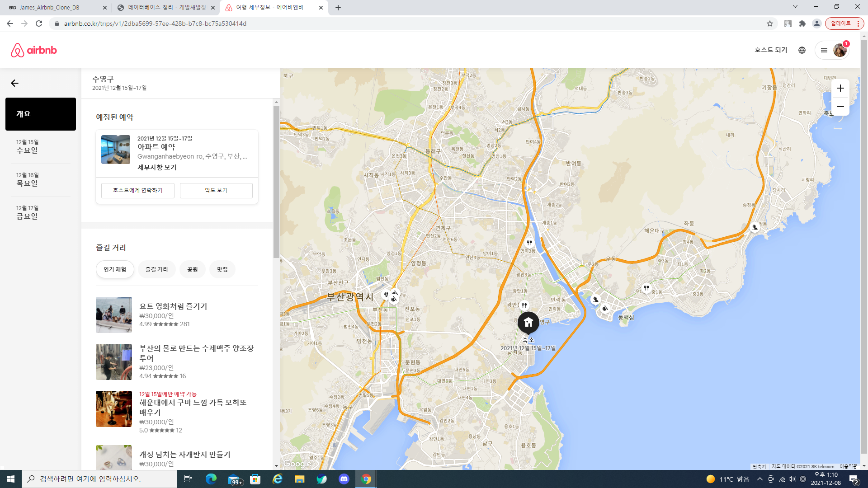Select 12월 16일 목요일 in sidebar
Screen dimensions: 868x488
coord(28,180)
